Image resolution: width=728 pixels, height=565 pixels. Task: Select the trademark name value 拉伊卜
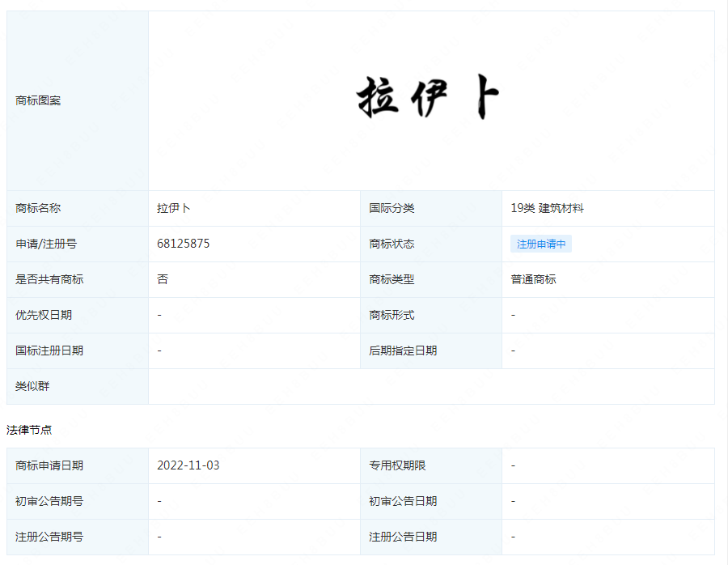click(174, 208)
